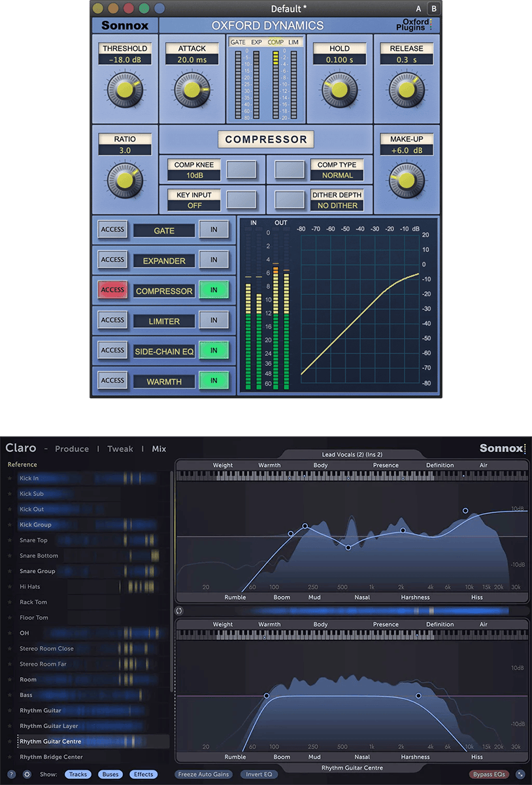This screenshot has height=785, width=532.
Task: Click the swap tracks circular arrows icon
Action: click(179, 610)
